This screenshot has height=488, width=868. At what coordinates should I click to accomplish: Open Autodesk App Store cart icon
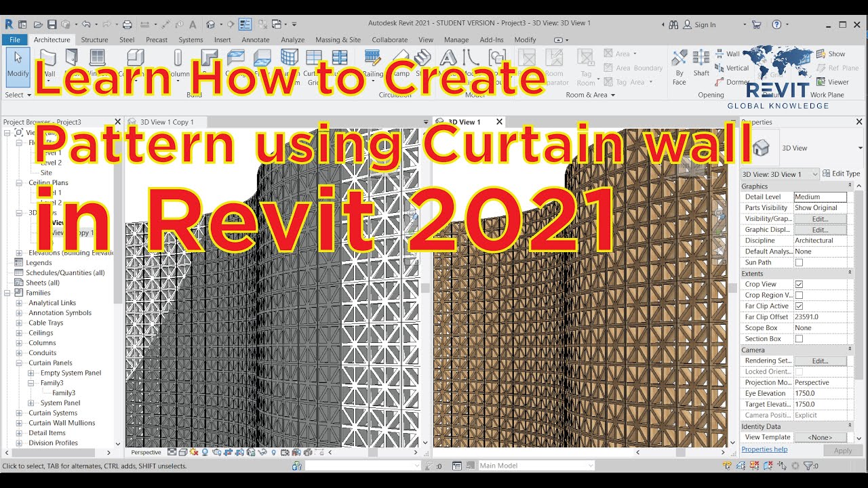[x=757, y=24]
